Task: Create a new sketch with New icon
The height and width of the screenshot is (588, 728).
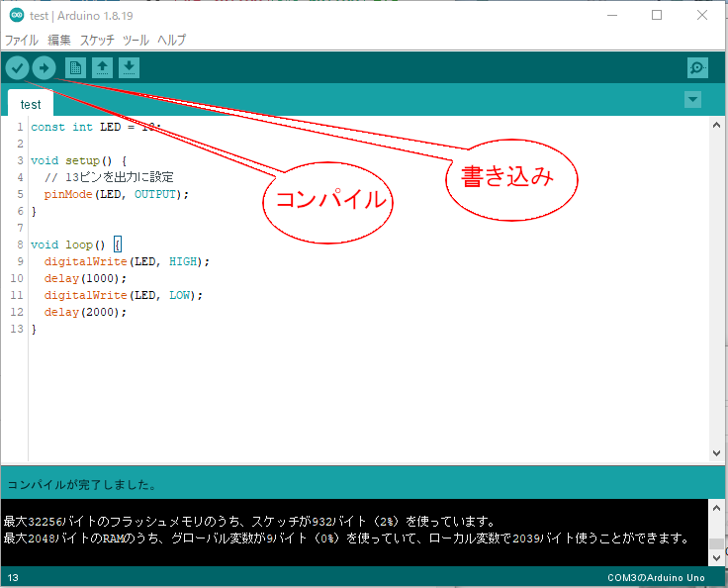Action: tap(75, 67)
